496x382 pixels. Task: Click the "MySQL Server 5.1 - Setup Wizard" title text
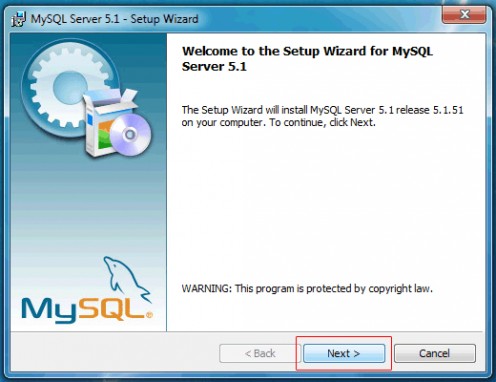(114, 19)
